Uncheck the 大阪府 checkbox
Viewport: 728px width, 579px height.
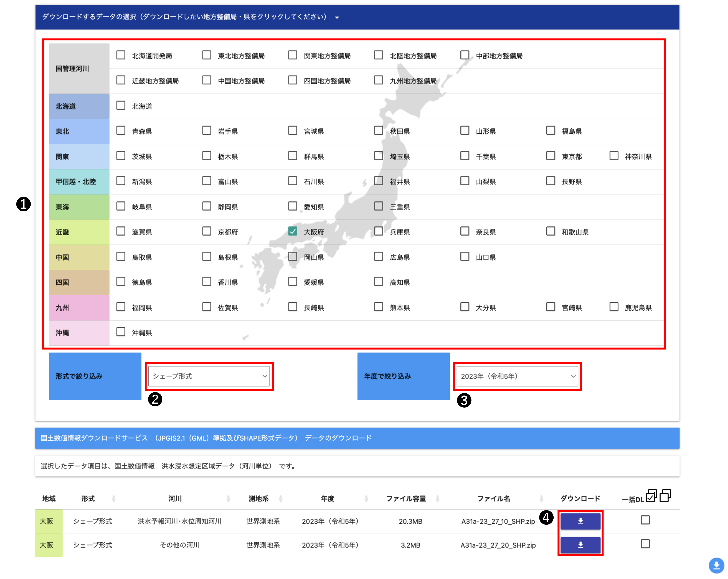292,231
